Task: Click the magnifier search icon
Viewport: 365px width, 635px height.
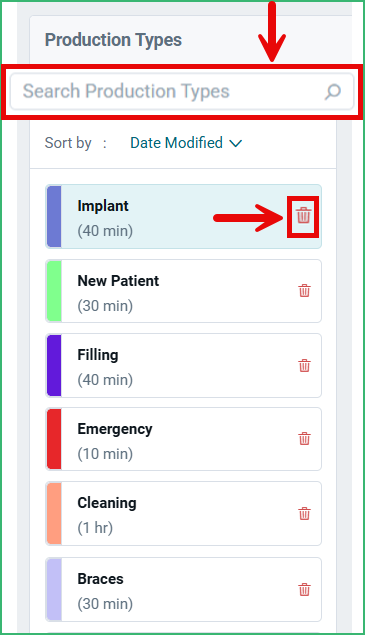Action: point(333,92)
